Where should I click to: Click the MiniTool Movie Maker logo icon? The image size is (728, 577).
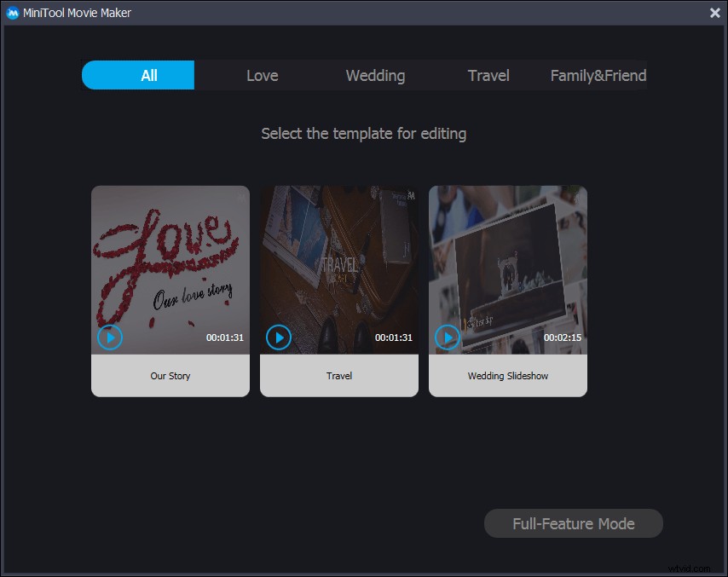tap(12, 12)
